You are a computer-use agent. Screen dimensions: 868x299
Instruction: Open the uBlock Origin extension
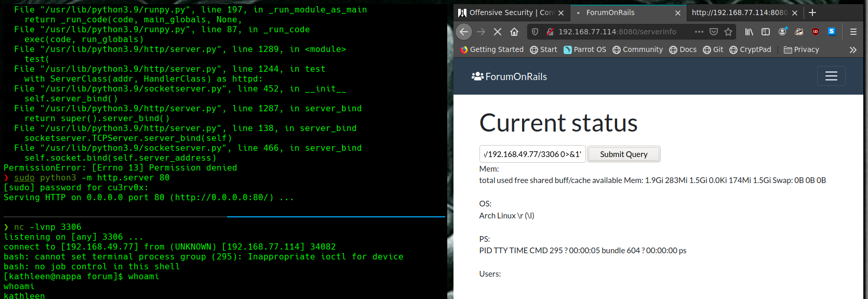point(816,32)
